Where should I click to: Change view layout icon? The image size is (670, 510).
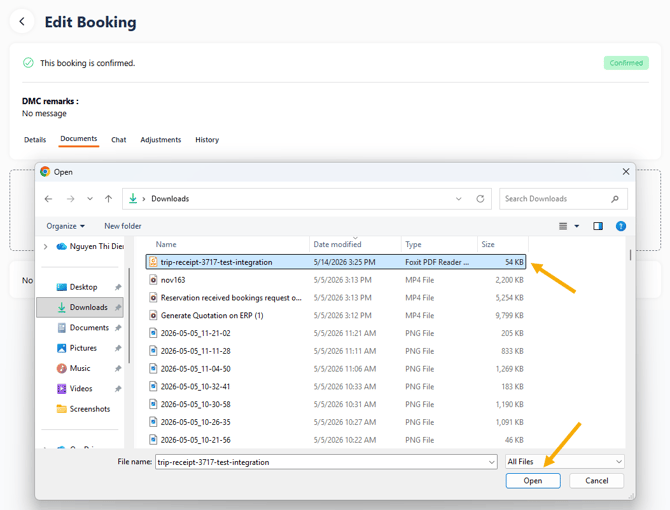(x=563, y=226)
